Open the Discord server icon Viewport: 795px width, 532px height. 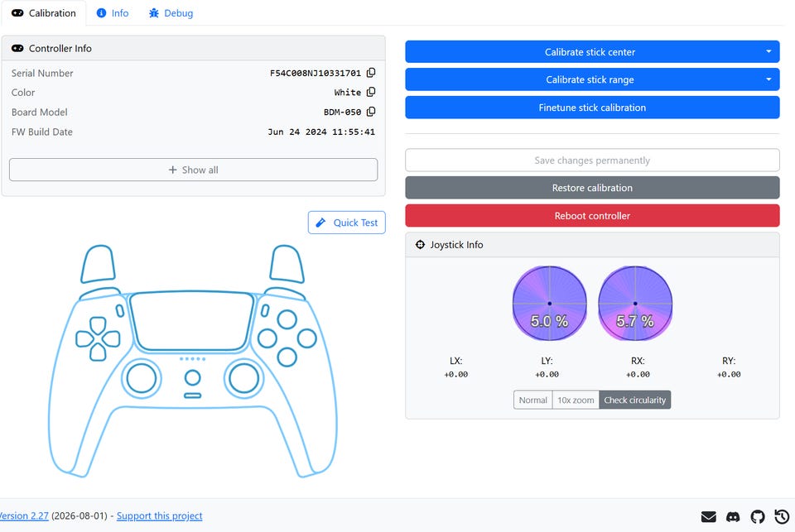tap(733, 516)
